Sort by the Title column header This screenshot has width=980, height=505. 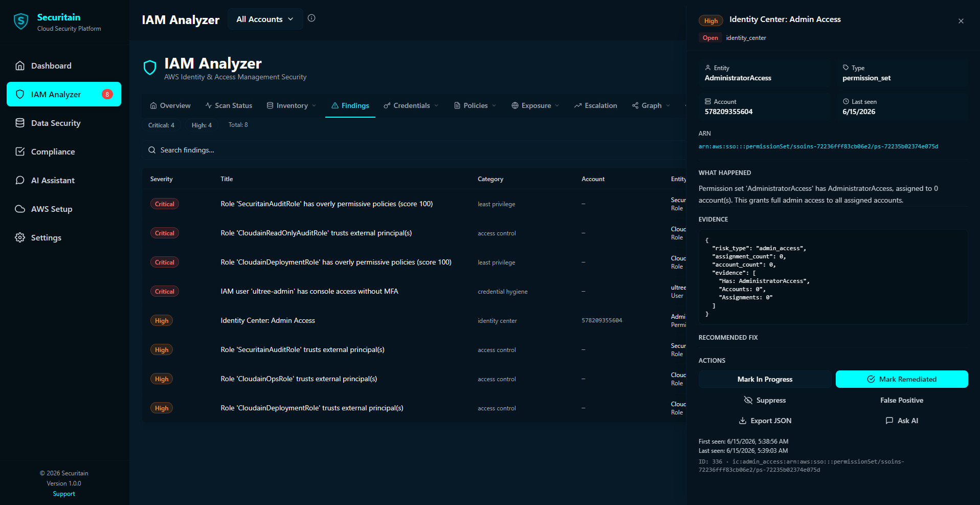[227, 179]
